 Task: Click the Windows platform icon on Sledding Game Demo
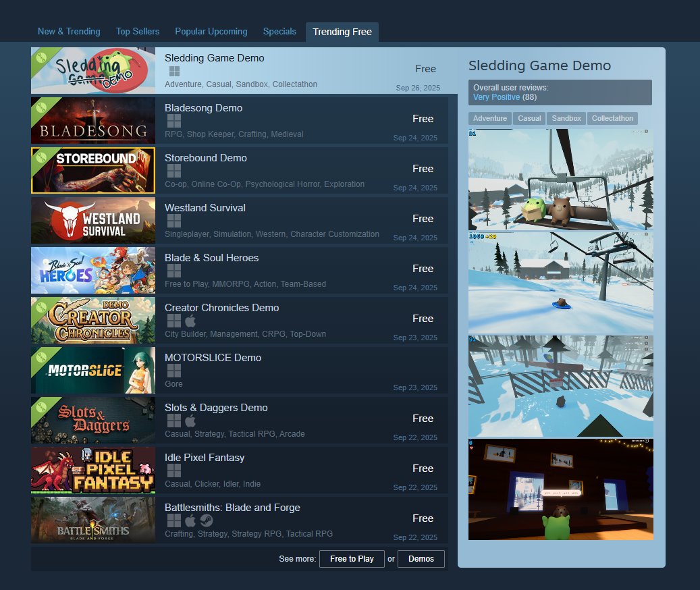(174, 70)
